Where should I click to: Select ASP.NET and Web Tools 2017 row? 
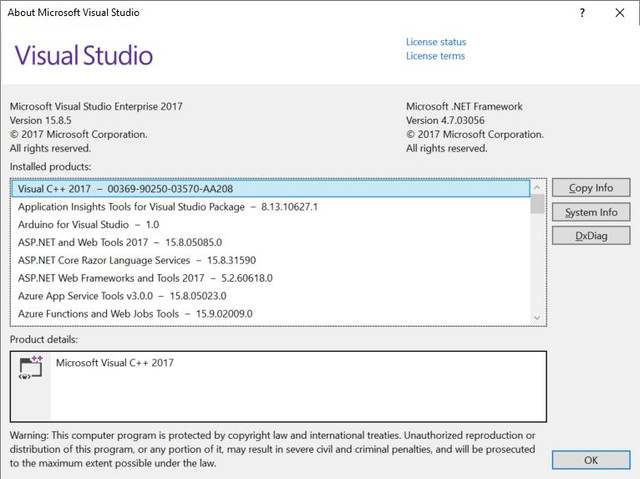[271, 242]
